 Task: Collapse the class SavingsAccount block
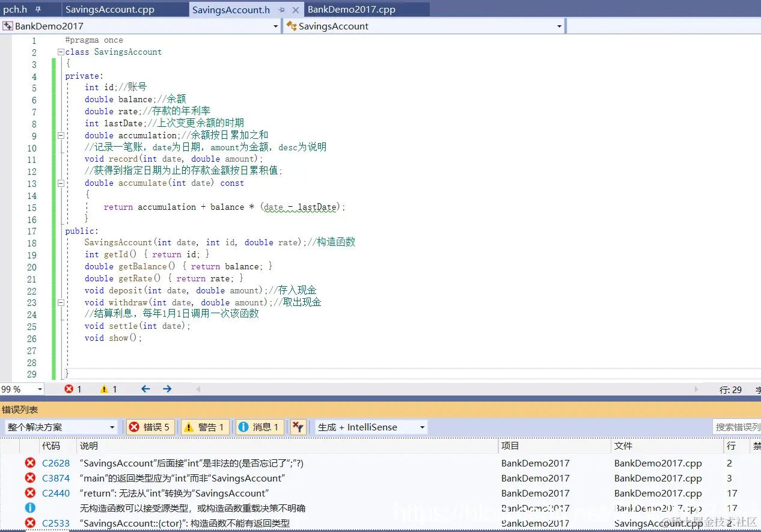(x=61, y=52)
